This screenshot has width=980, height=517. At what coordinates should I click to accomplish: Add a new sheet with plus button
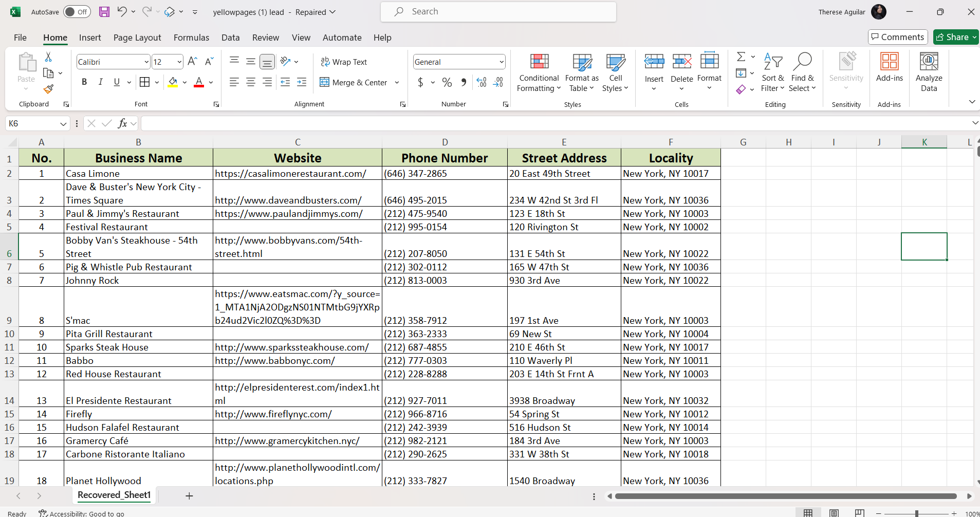[x=189, y=496]
